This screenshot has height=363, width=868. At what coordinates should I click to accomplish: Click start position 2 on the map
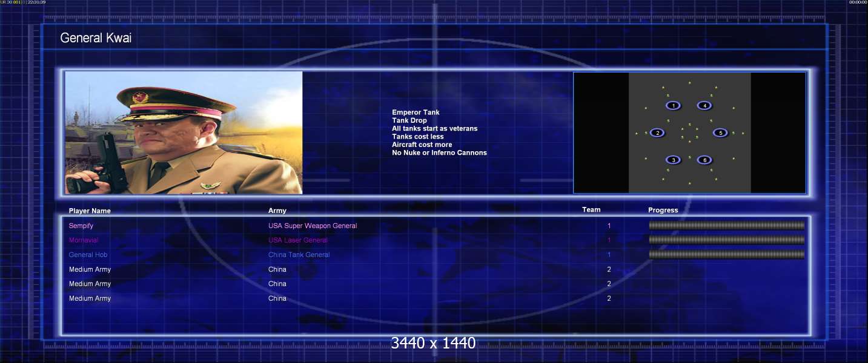(657, 132)
